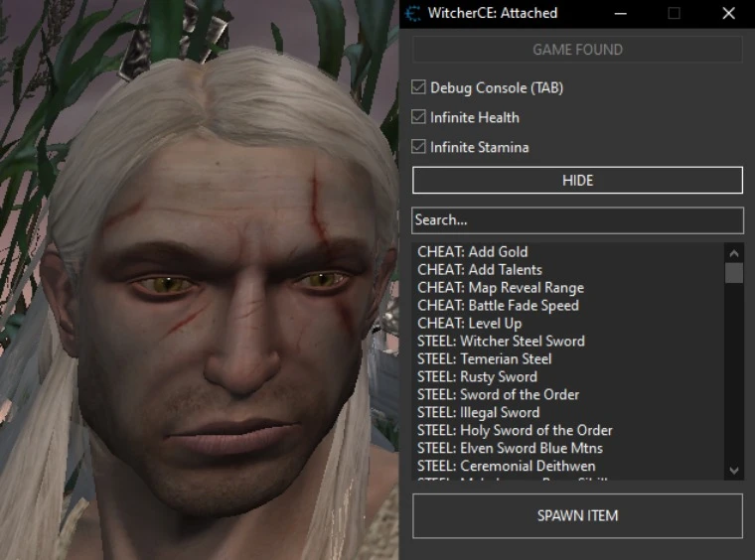This screenshot has width=755, height=560.
Task: Uncheck the Infinite Stamina option
Action: 419,147
